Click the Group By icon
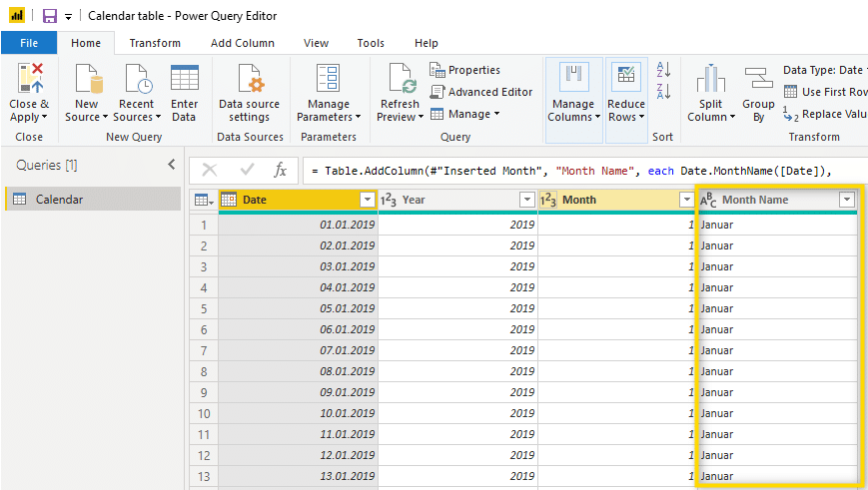This screenshot has height=490, width=868. point(758,80)
